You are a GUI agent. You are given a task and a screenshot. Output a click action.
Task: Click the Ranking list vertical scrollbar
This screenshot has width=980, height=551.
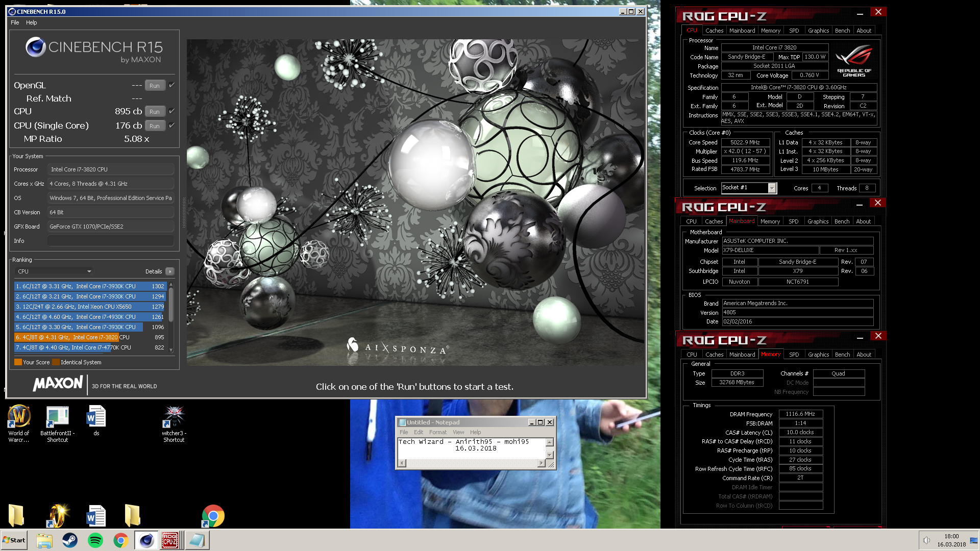click(x=171, y=317)
